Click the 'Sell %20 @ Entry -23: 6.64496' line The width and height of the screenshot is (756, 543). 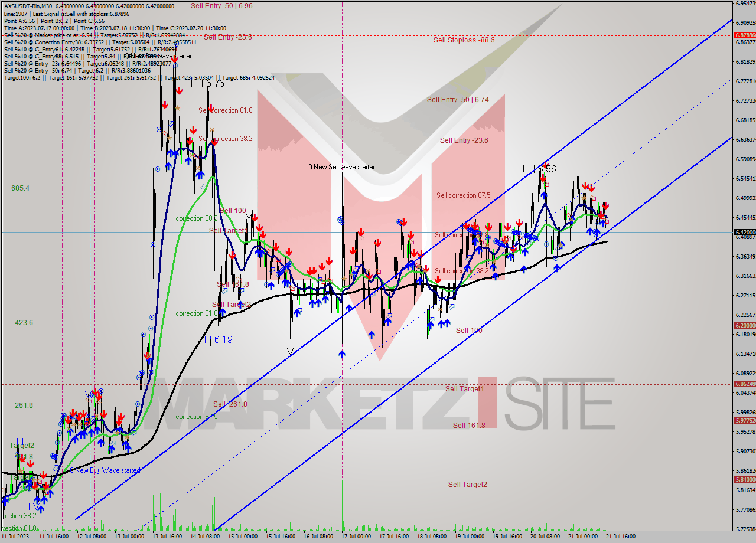coord(87,63)
